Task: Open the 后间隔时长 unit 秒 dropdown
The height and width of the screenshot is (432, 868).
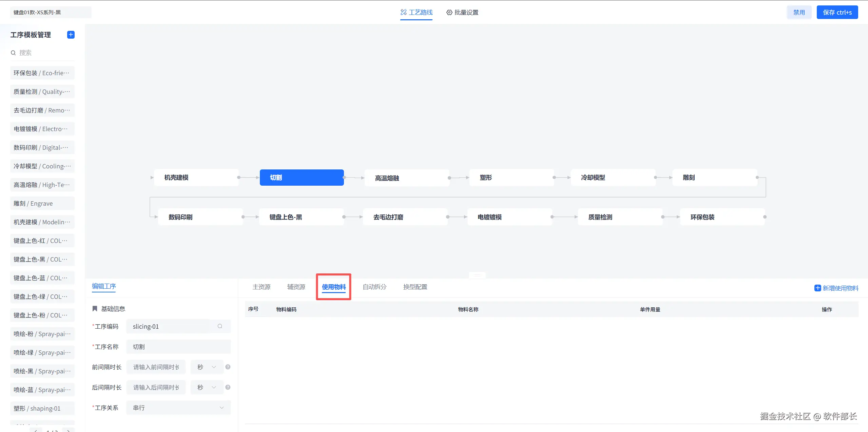Action: 207,387
